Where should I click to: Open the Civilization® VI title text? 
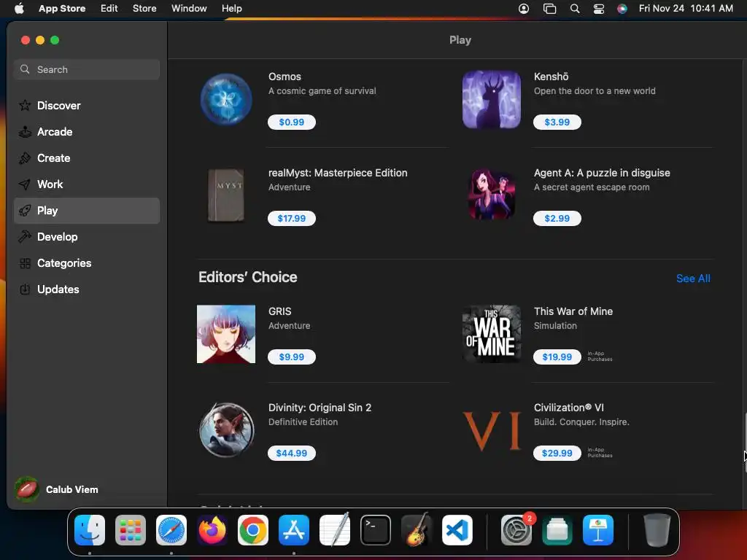(569, 408)
